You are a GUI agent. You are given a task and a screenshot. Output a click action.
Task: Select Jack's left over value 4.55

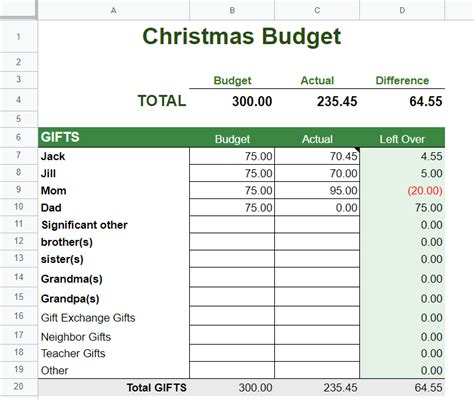(x=402, y=156)
